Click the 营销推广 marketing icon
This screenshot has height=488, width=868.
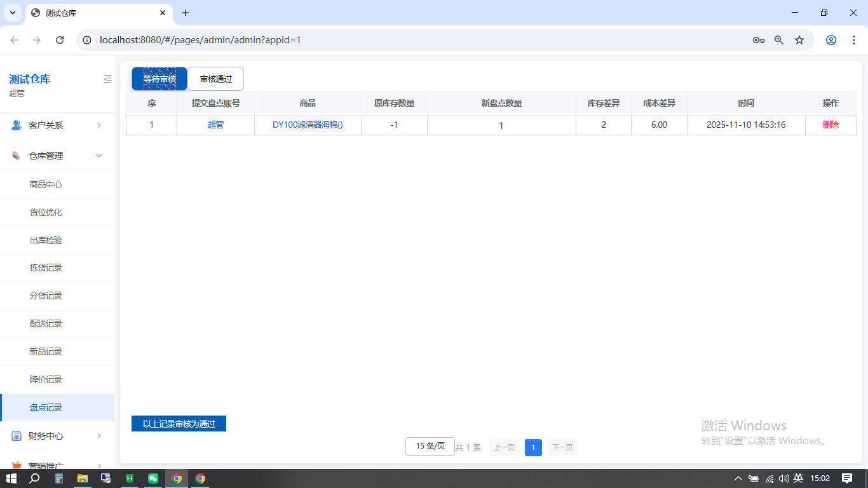[15, 466]
